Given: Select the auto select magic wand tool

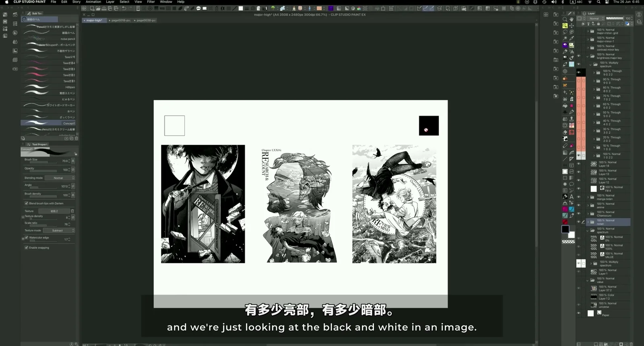Looking at the screenshot, I should tap(565, 39).
